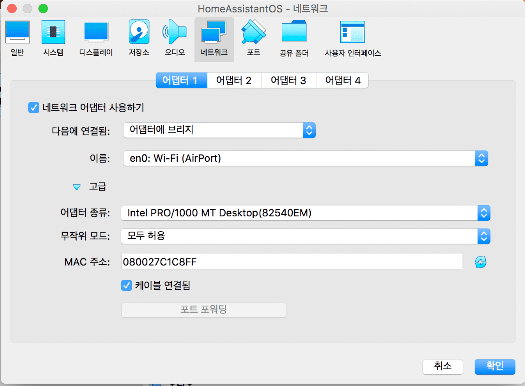Open the 다음에 연결됨 dropdown
This screenshot has width=525, height=386.
(220, 130)
